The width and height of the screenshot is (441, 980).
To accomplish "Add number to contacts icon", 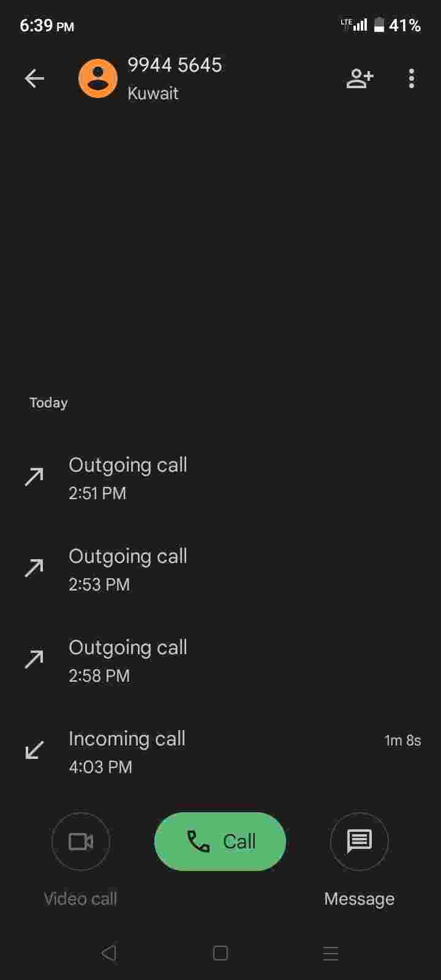I will 360,78.
